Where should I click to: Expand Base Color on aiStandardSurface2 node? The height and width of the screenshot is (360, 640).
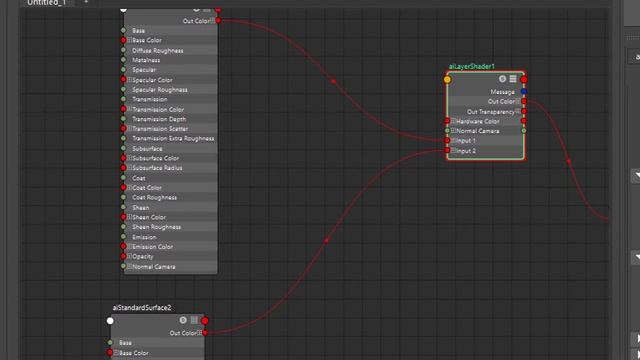[x=116, y=352]
